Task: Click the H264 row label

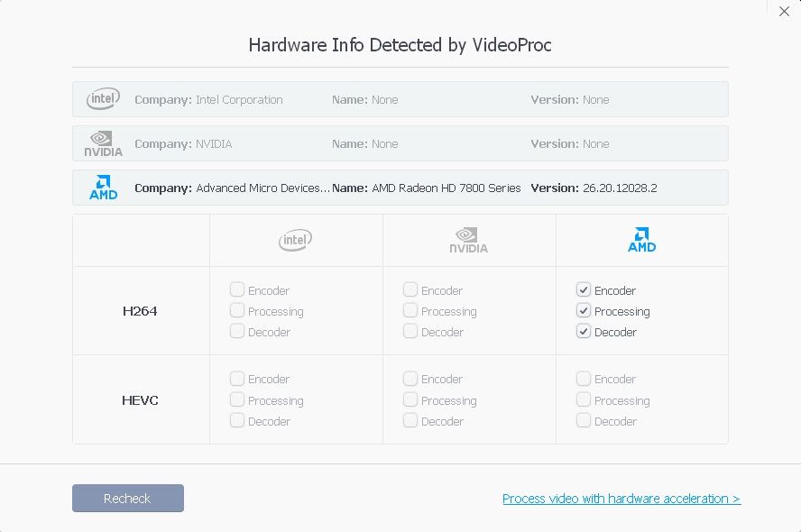Action: (x=140, y=311)
